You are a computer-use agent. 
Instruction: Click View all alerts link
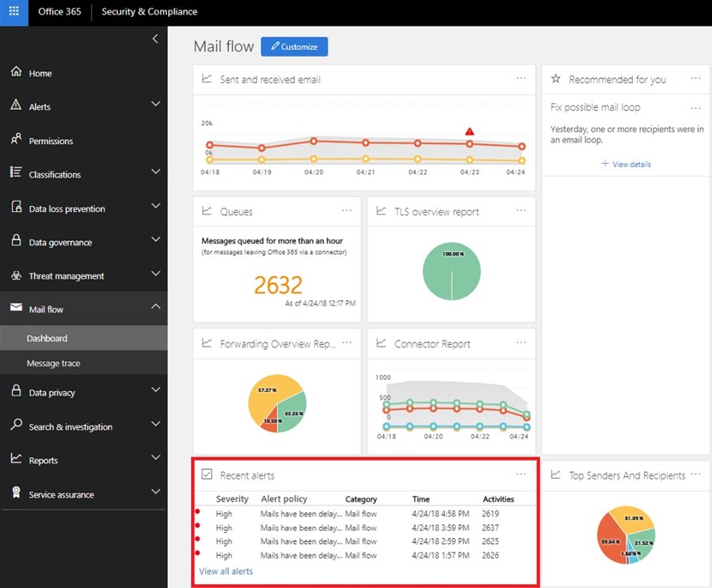(x=226, y=571)
